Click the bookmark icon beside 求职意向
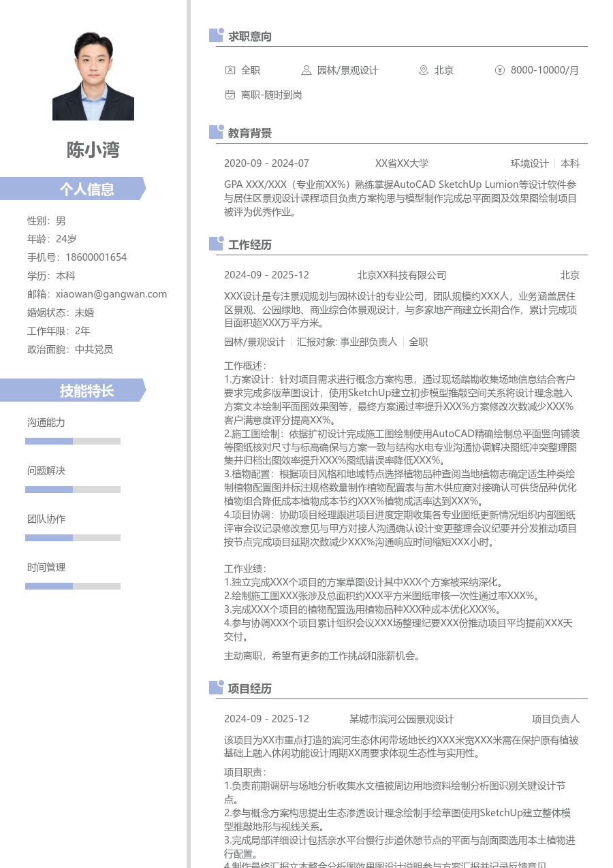The image size is (613, 868). pos(215,35)
